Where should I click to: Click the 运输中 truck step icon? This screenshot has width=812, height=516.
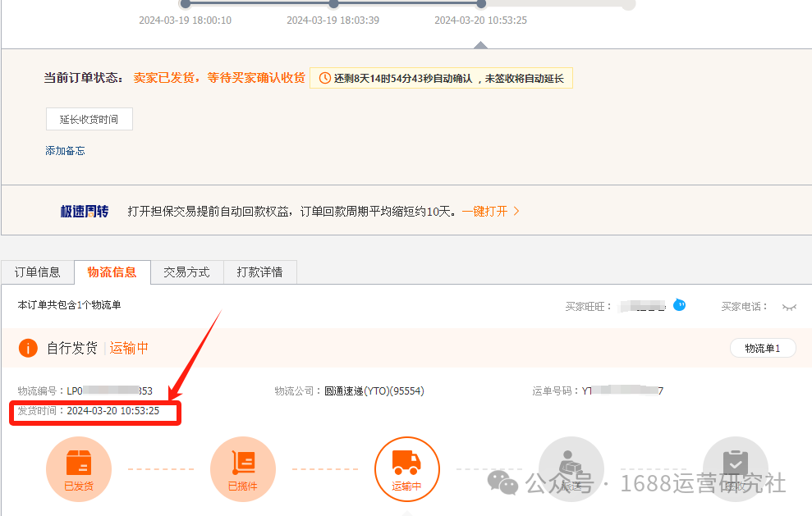coord(407,469)
